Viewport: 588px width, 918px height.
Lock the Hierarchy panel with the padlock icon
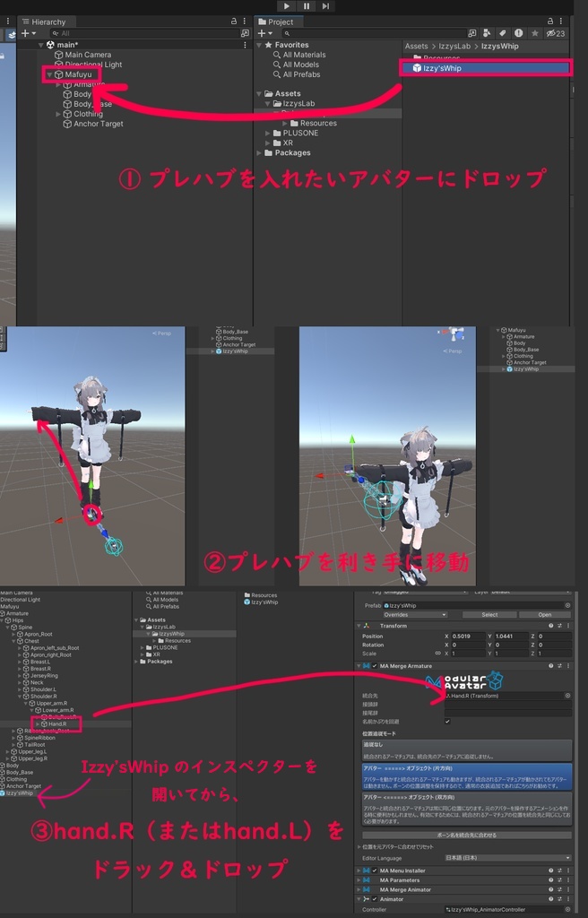pyautogui.click(x=234, y=22)
